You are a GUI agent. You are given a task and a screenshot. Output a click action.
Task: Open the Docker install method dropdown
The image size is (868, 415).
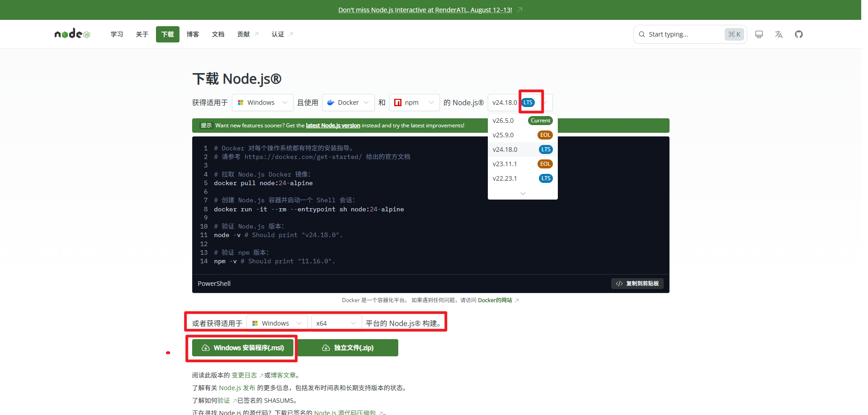point(349,103)
